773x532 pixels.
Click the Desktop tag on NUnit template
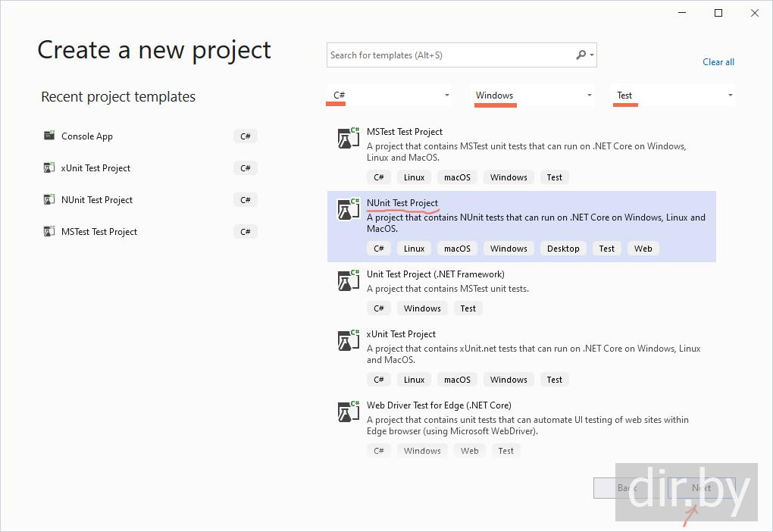coord(563,249)
